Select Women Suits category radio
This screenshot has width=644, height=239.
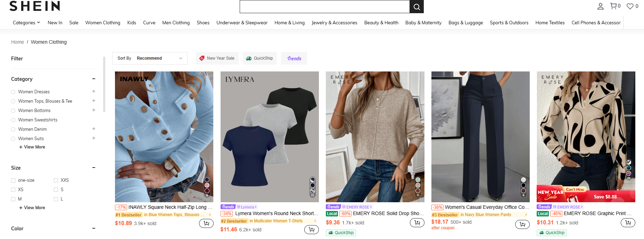(13, 139)
